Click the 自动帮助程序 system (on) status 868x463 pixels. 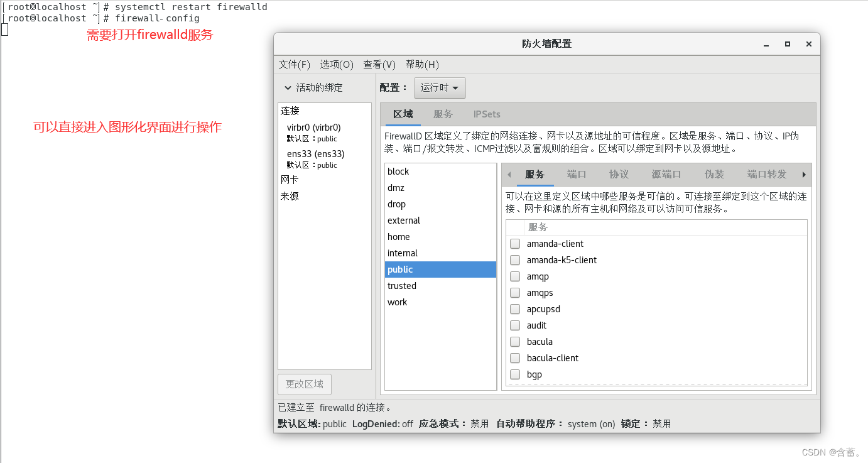pos(556,424)
